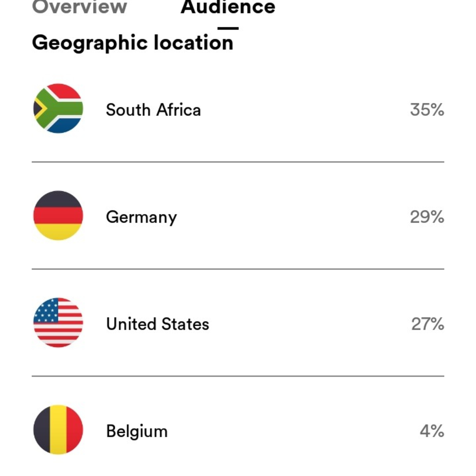Click the 27% value for United States
The width and height of the screenshot is (476, 476).
428,324
